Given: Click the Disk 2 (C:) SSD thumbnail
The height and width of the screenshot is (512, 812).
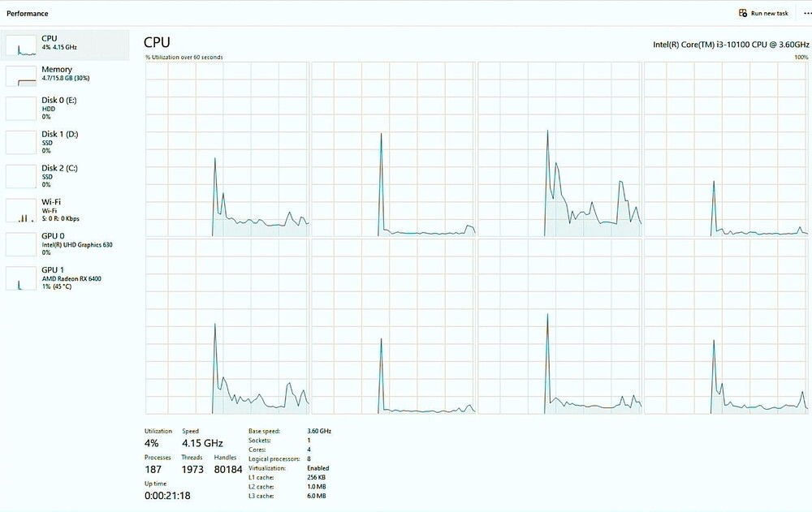Looking at the screenshot, I should coord(21,176).
